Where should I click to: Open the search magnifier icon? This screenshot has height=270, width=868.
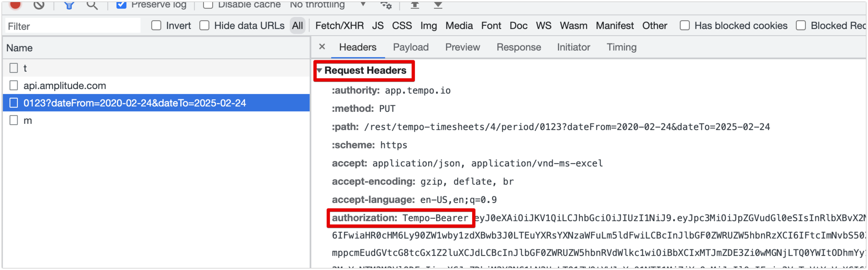(x=92, y=5)
